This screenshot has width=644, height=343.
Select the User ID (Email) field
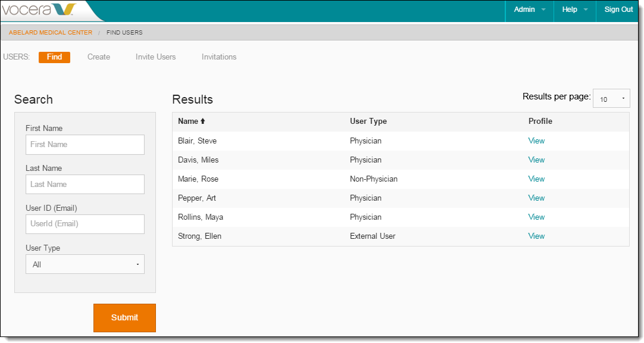pyautogui.click(x=85, y=224)
